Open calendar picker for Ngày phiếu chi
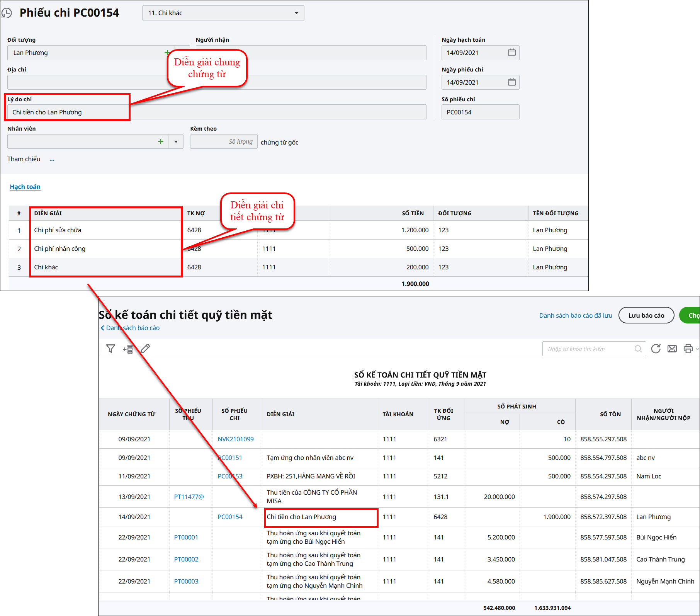700x616 pixels. pos(511,82)
